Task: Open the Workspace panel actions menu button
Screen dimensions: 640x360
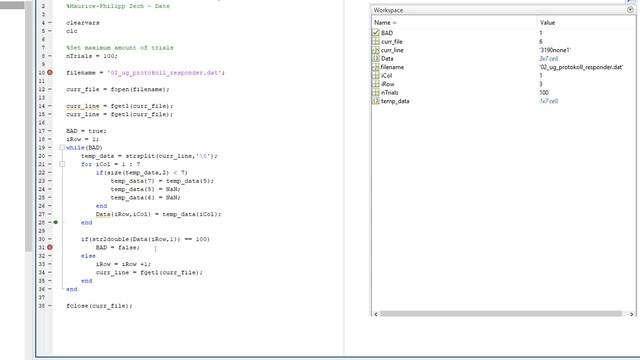Action: click(630, 10)
